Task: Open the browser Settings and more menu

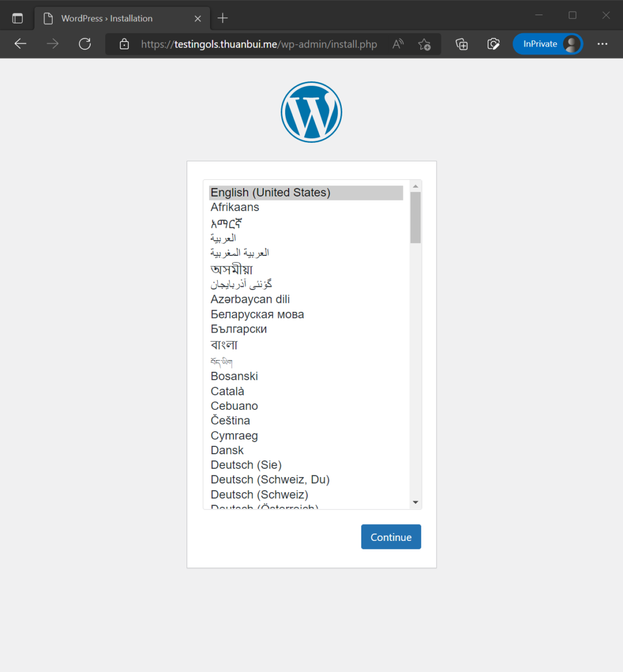Action: 602,44
